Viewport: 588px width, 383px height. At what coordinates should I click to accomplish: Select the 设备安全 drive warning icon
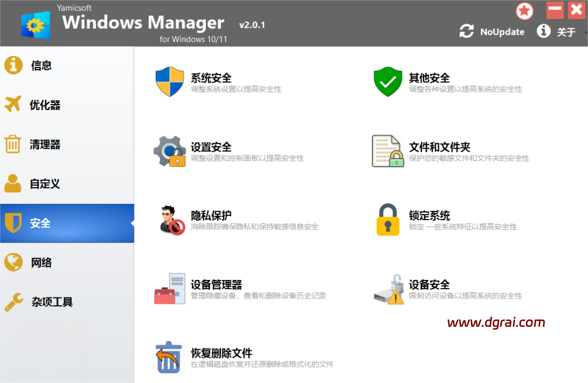(x=388, y=289)
